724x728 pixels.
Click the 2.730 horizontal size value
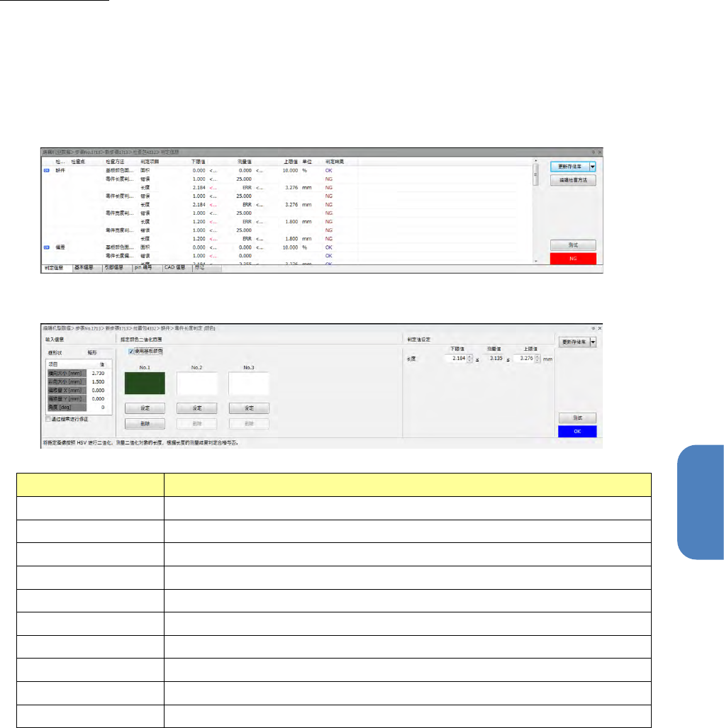click(x=98, y=374)
